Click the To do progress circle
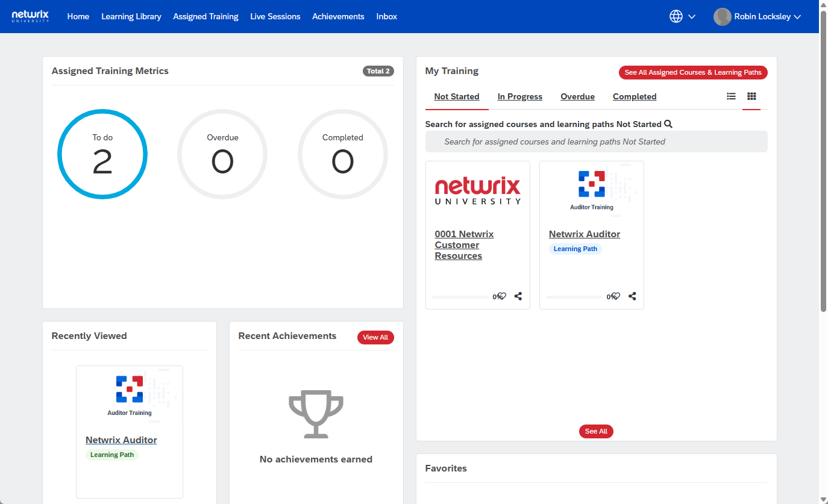Viewport: 828px width, 504px height. [x=102, y=154]
